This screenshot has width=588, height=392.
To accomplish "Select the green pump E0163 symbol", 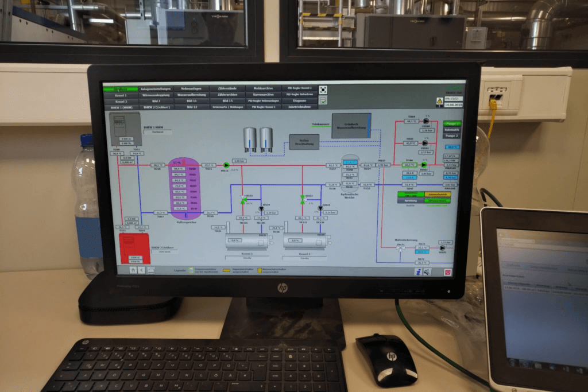I will tap(424, 165).
